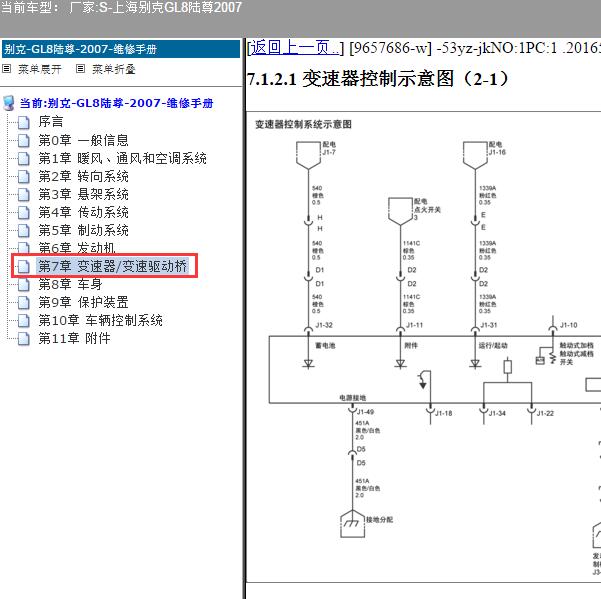Click the J1-10 pin label
This screenshot has height=599, width=601.
tap(568, 325)
